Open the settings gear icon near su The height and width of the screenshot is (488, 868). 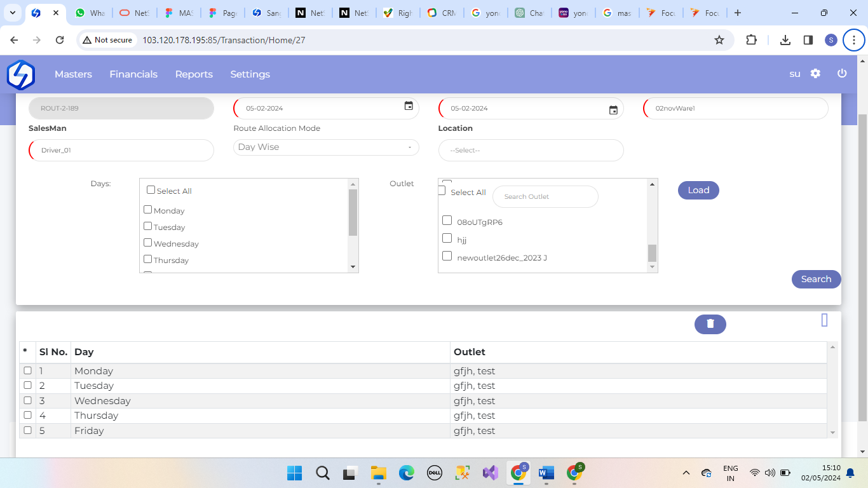pyautogui.click(x=815, y=74)
